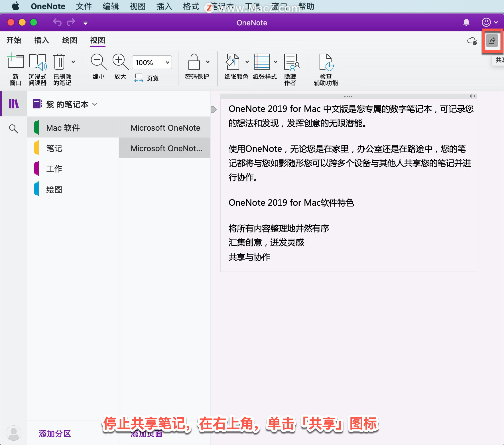504x445 pixels.
Task: Check the cloud sync status icon
Action: coord(472,41)
